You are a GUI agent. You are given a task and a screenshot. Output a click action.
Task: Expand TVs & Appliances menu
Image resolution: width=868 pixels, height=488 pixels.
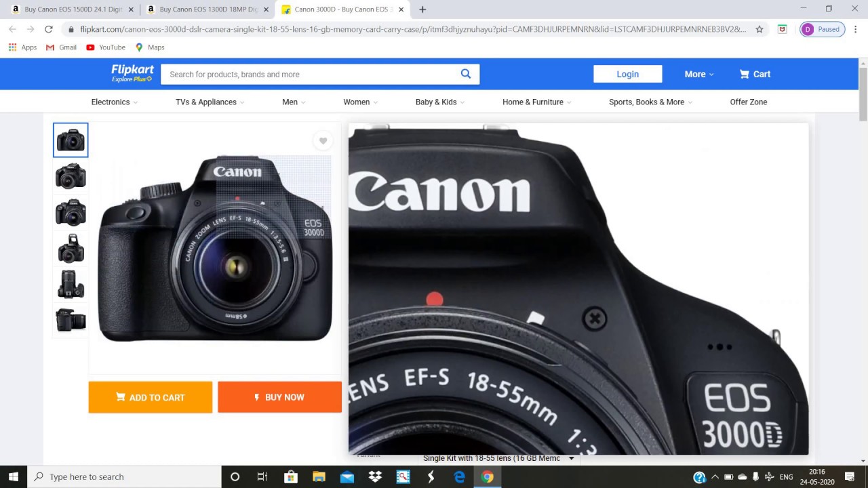[210, 102]
